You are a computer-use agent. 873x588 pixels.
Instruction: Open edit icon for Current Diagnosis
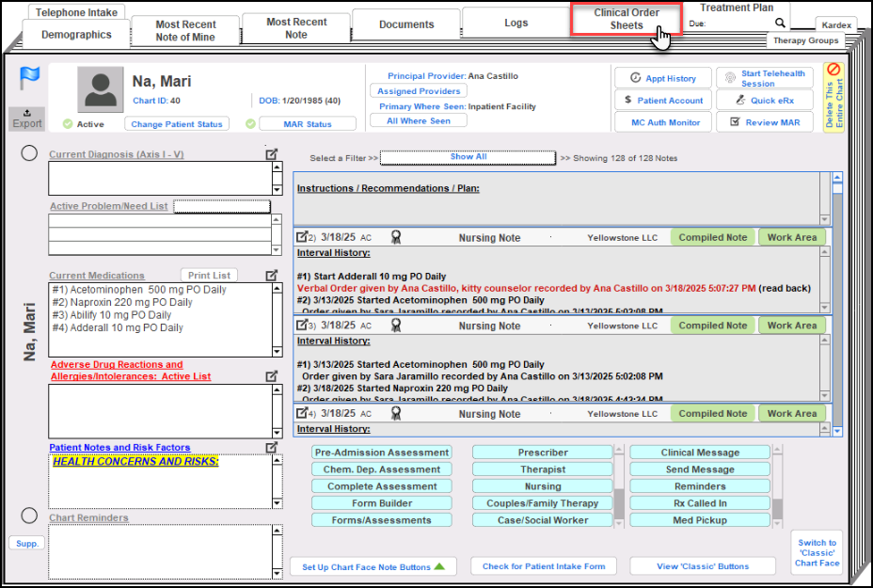coord(272,154)
